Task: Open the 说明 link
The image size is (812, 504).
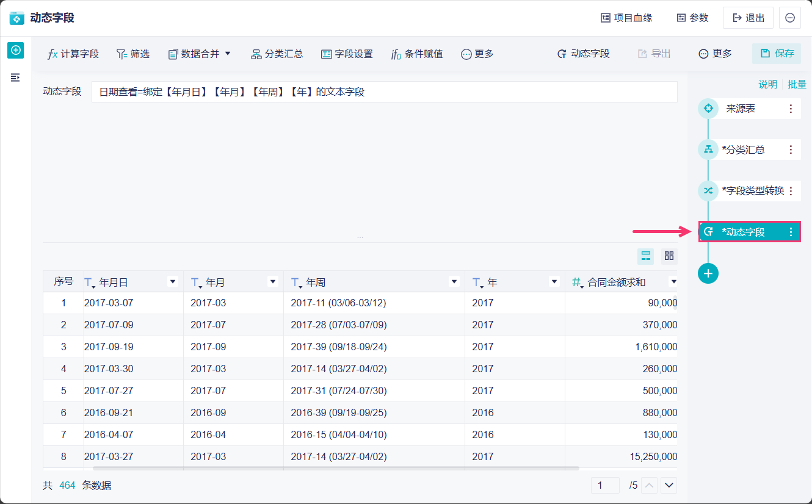Action: tap(768, 85)
